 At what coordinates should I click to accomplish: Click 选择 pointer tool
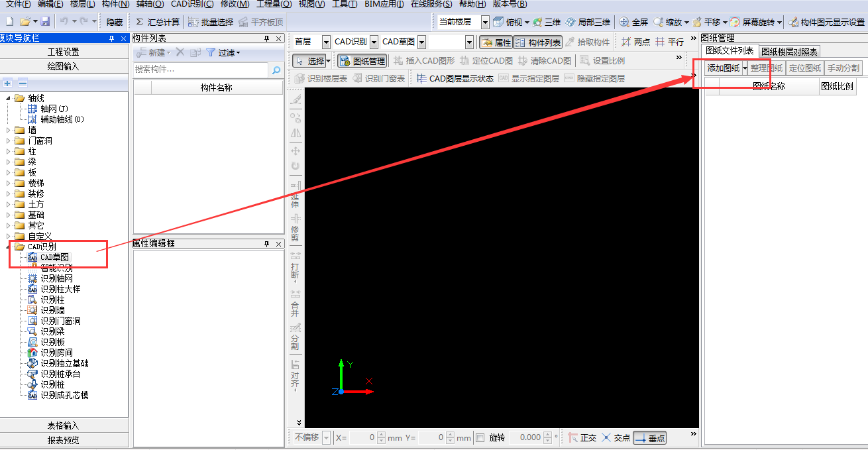click(309, 61)
